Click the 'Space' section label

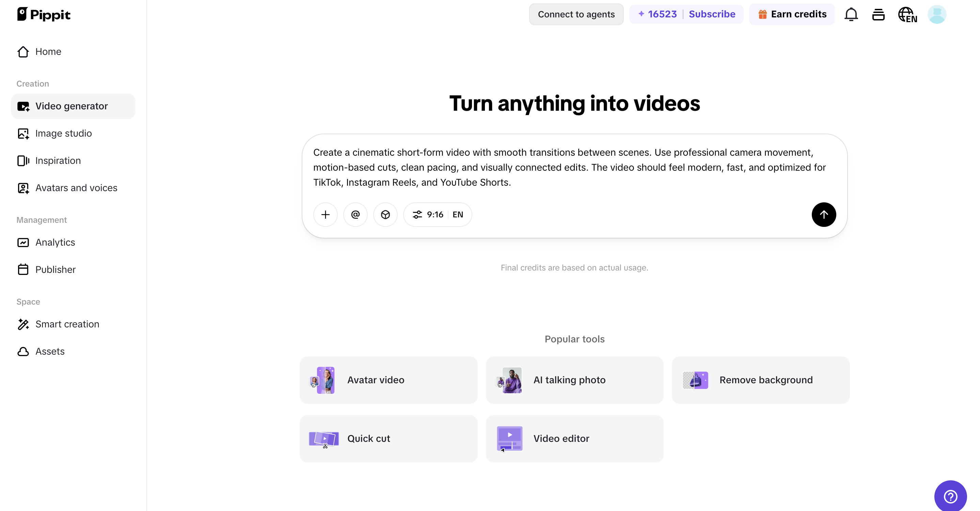pyautogui.click(x=28, y=302)
